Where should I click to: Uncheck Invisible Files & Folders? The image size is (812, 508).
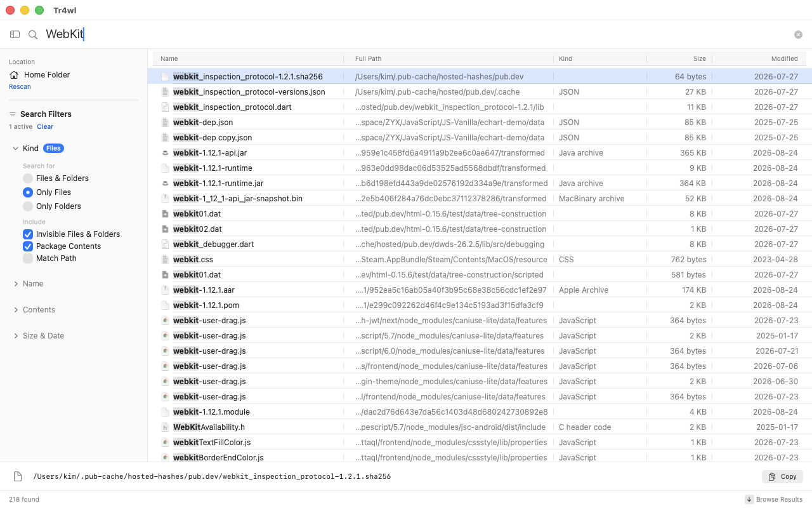pos(28,234)
